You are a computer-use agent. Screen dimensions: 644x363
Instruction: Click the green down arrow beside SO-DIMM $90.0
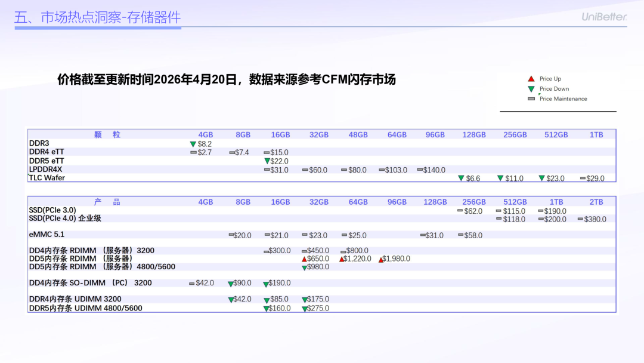point(231,284)
